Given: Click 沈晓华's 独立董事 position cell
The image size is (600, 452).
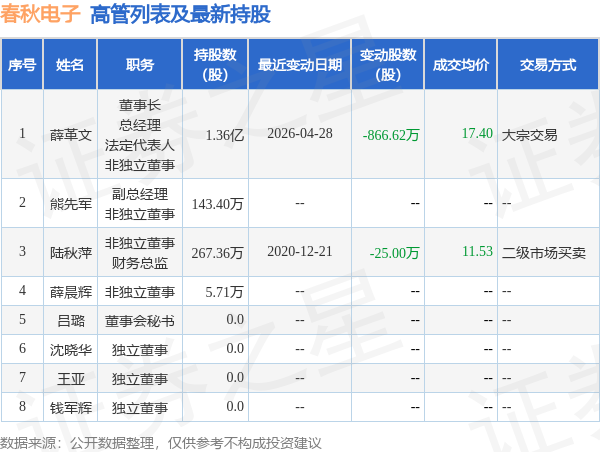Looking at the screenshot, I should pos(140,350).
